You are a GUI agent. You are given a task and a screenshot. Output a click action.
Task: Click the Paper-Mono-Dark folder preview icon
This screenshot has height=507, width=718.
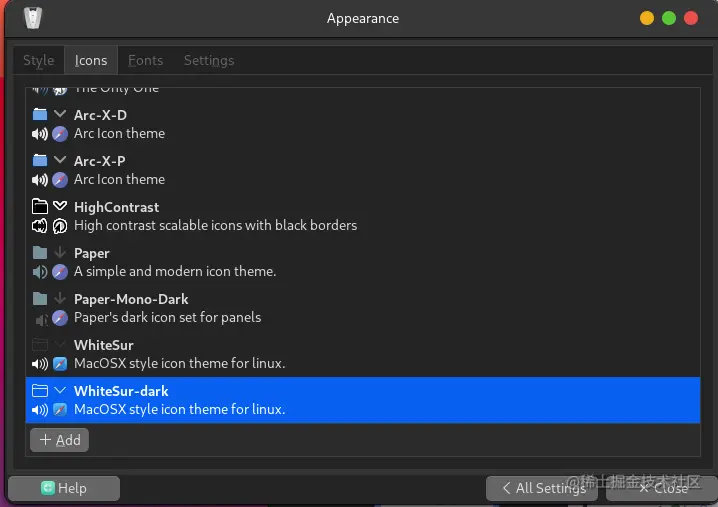tap(40, 299)
